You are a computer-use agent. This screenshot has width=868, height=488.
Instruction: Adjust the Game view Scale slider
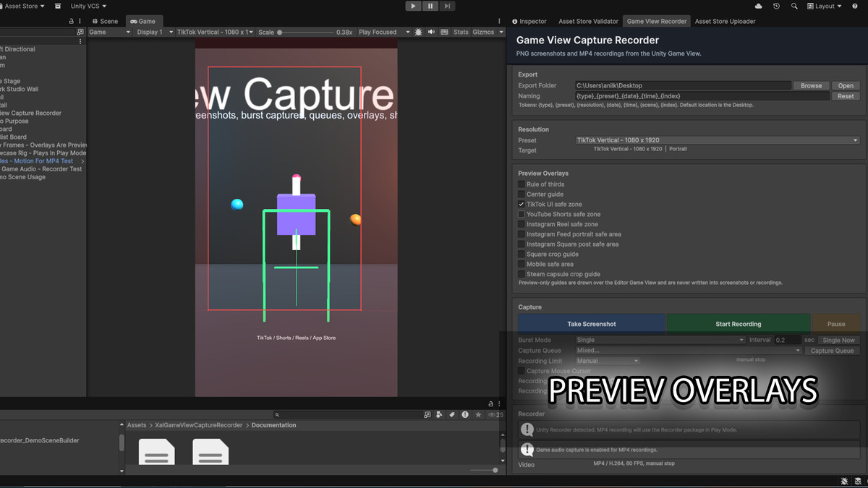click(x=307, y=33)
